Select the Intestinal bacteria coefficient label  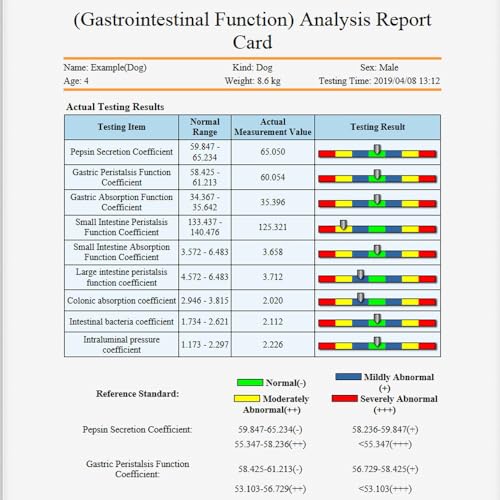pyautogui.click(x=121, y=321)
